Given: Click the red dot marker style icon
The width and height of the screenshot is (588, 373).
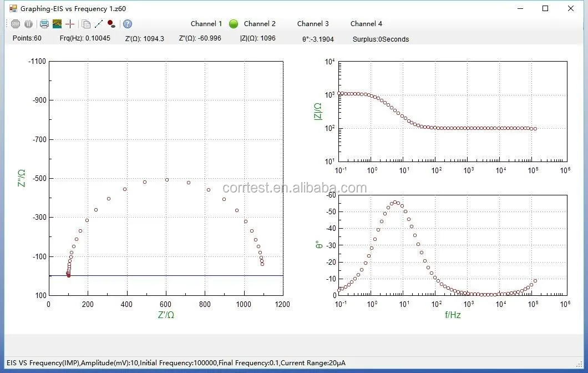Looking at the screenshot, I should [x=111, y=24].
